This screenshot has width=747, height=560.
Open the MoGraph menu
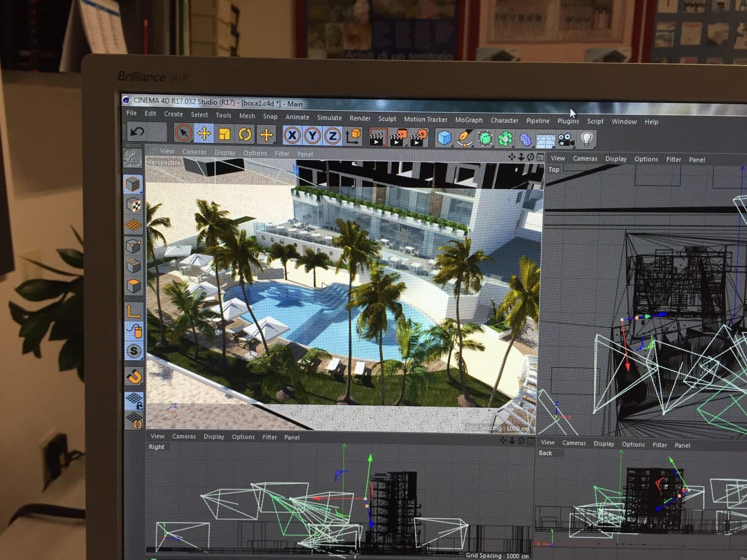[469, 120]
